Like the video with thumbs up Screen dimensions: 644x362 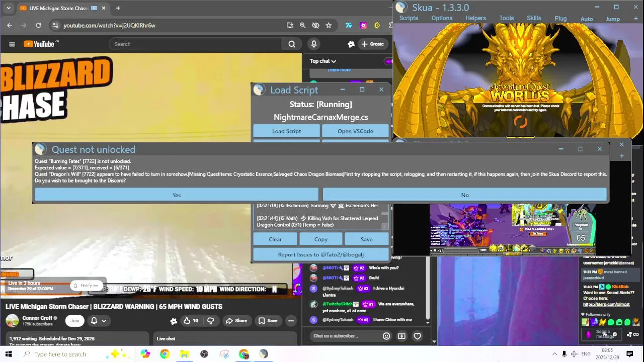pos(191,320)
